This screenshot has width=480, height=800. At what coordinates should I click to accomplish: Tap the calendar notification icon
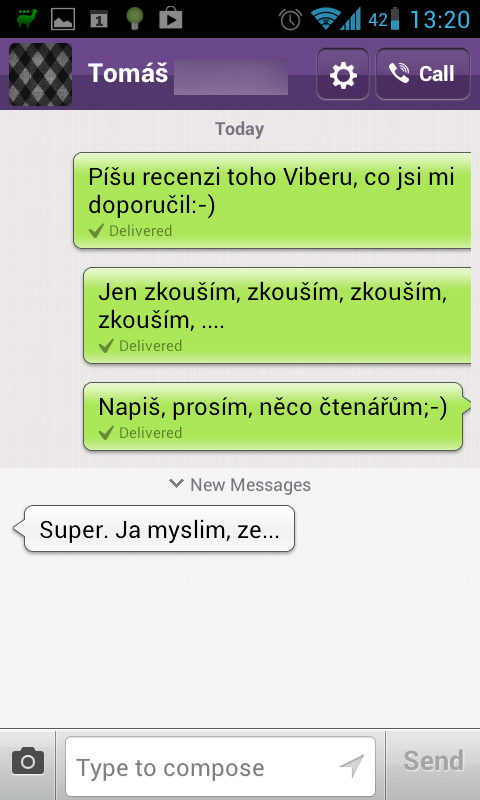(98, 19)
